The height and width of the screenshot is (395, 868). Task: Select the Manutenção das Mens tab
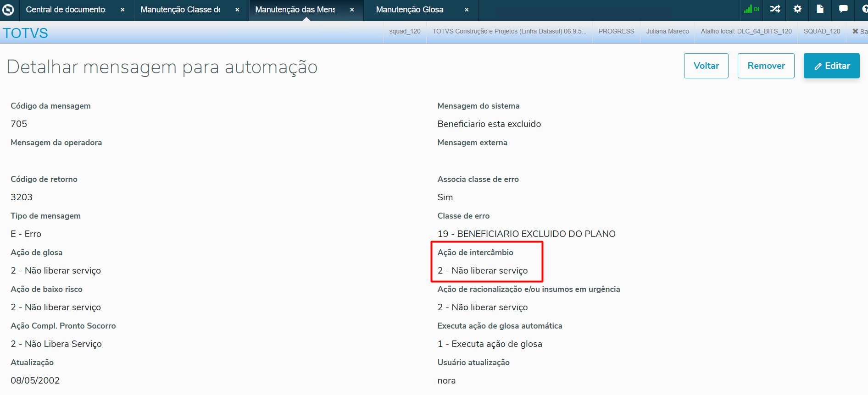click(295, 10)
